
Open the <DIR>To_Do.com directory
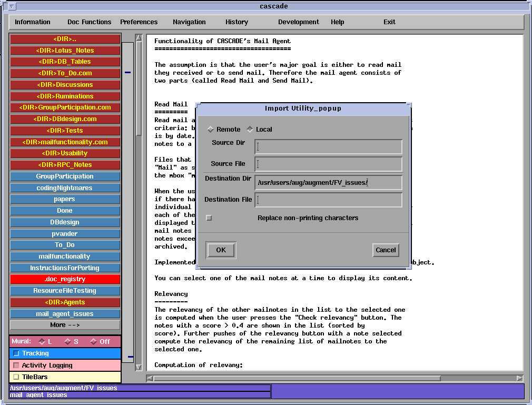[65, 73]
